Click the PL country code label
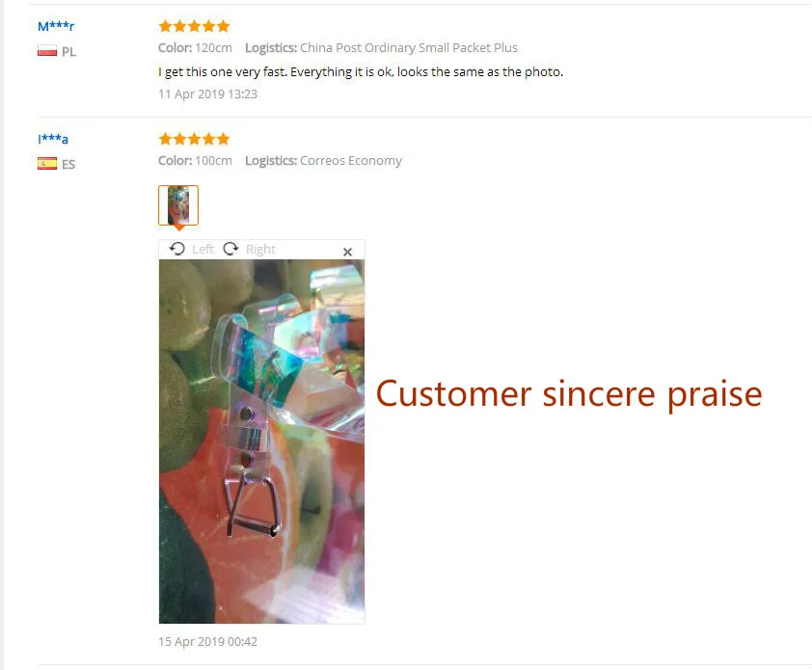Screen dimensions: 812x670 68,52
